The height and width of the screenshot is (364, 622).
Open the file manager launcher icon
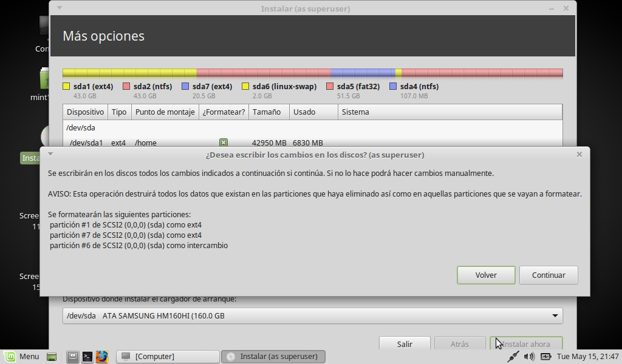pos(73,356)
